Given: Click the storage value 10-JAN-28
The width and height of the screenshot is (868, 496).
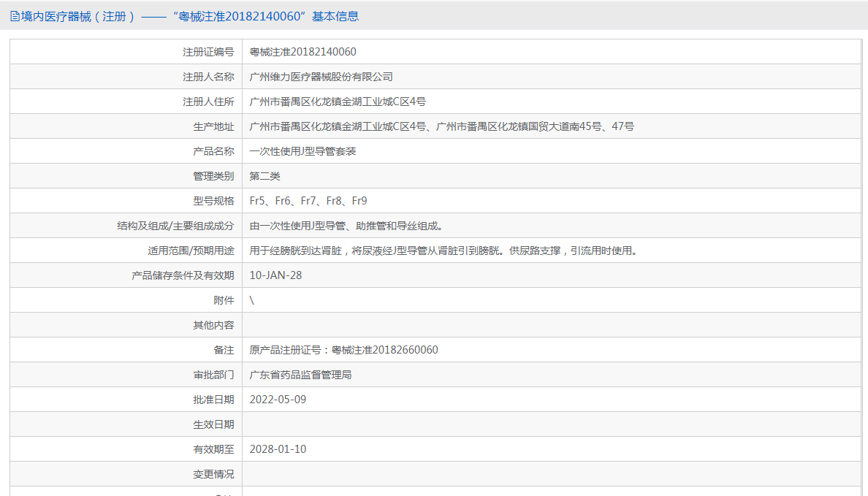Looking at the screenshot, I should click(x=275, y=275).
